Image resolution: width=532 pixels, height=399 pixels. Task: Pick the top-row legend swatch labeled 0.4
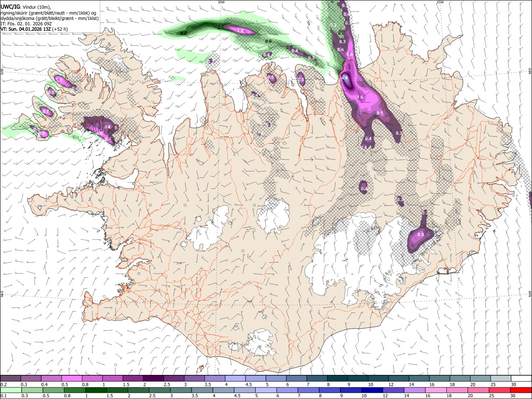51,378
